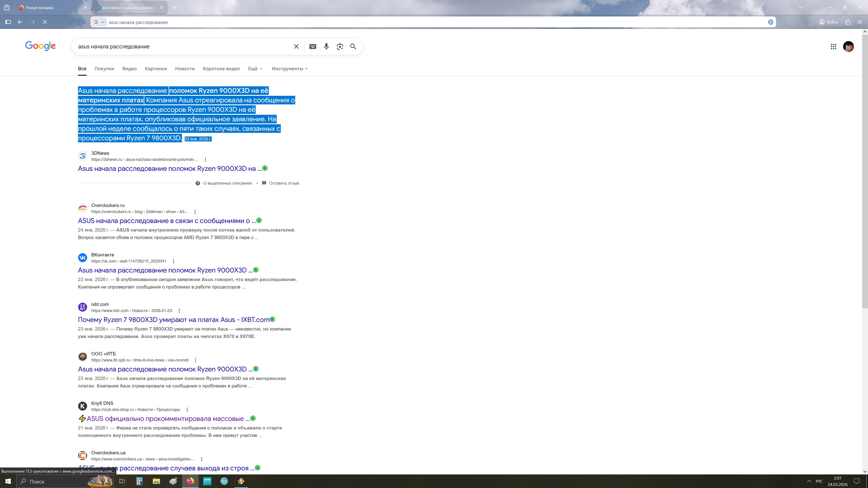Open the Firefox extensions puzzle icon
The image size is (868, 488).
(x=847, y=22)
